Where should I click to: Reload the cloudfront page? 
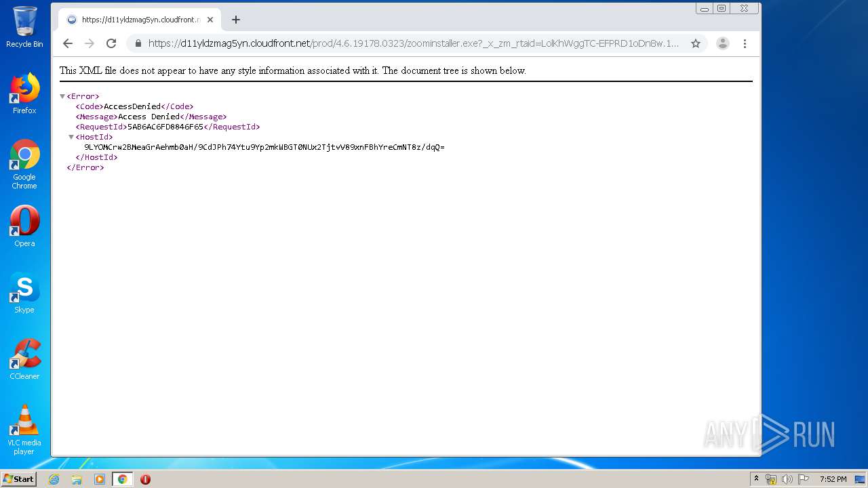[111, 43]
